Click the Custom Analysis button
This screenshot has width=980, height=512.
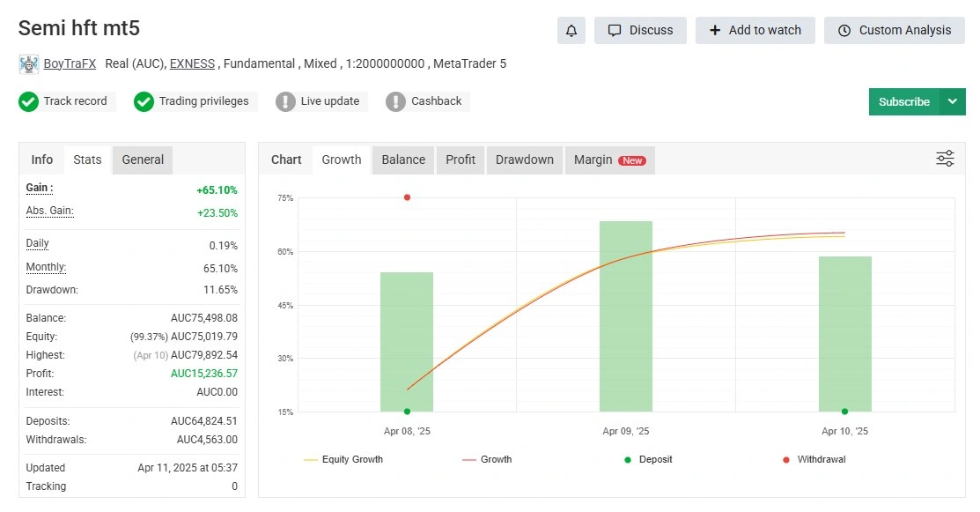click(x=895, y=31)
